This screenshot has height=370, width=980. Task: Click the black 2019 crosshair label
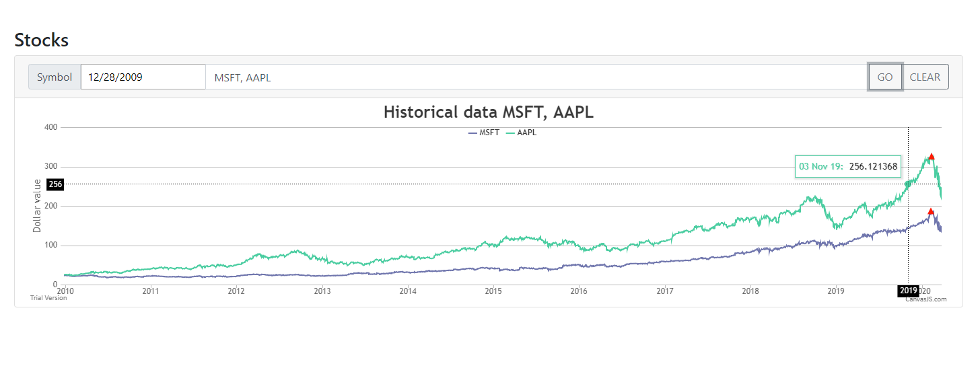pos(909,291)
